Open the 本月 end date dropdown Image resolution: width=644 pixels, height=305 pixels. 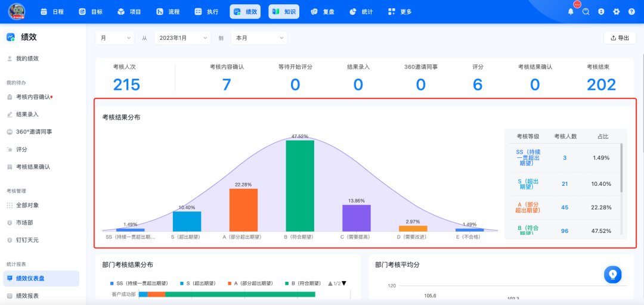tap(259, 38)
